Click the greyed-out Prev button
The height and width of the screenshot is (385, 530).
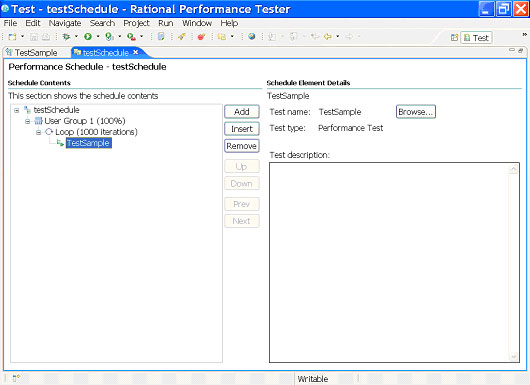[x=242, y=204]
